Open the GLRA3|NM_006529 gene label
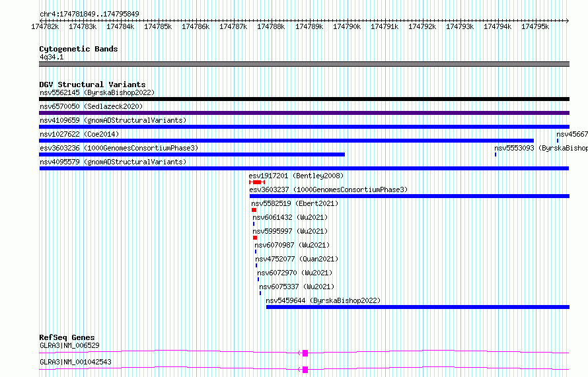The image size is (588, 377). click(x=69, y=345)
